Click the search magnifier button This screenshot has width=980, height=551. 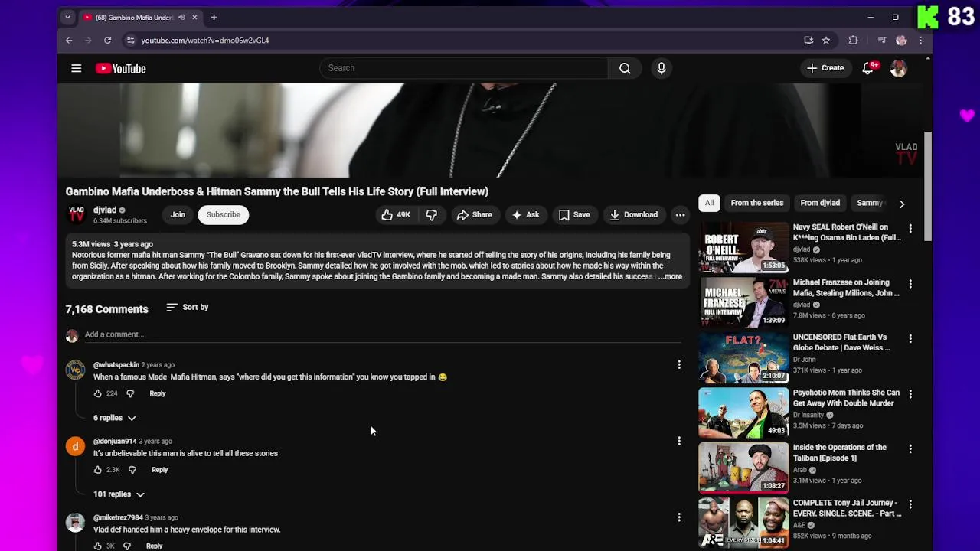click(625, 68)
